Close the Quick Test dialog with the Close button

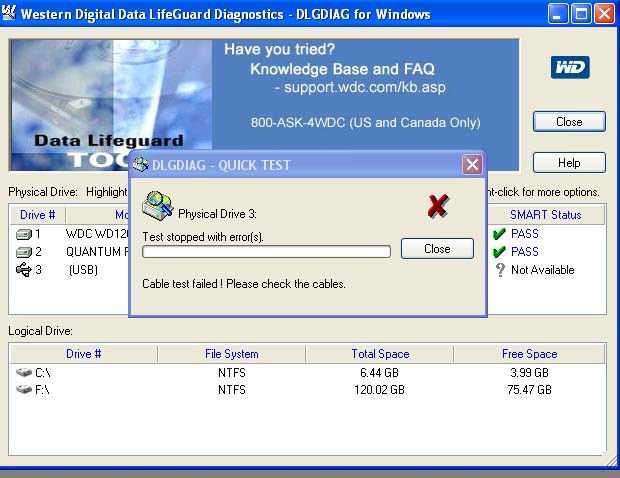437,249
